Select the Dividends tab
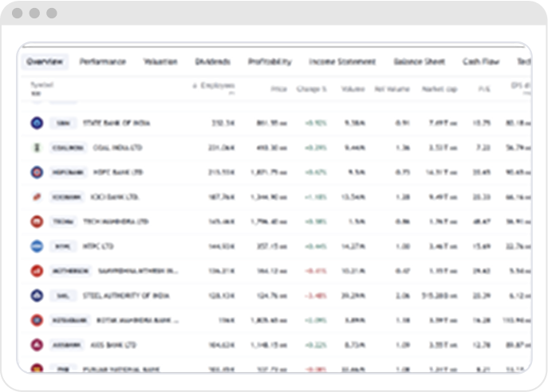 click(212, 61)
